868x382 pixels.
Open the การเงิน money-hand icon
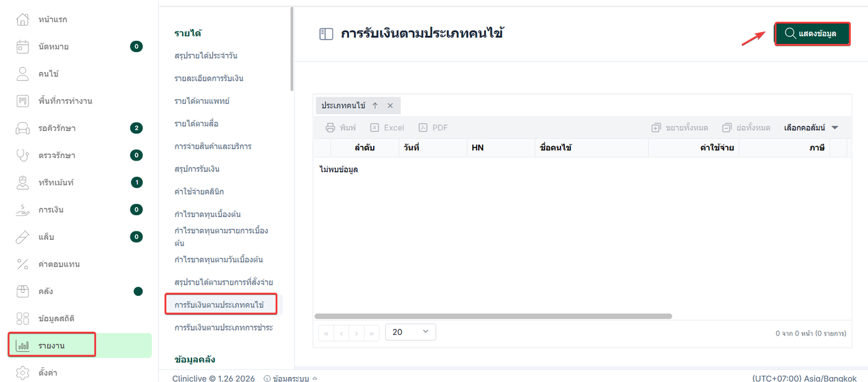click(x=22, y=210)
